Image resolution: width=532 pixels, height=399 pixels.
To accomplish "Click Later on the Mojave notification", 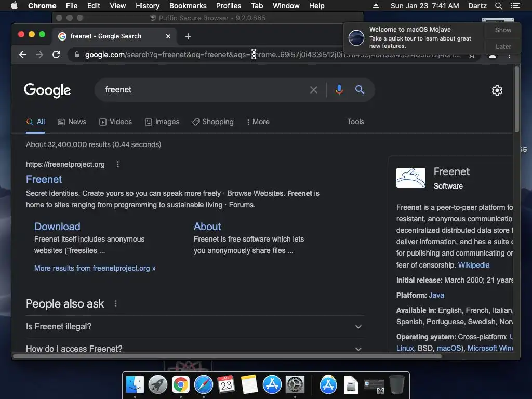I will (x=503, y=46).
